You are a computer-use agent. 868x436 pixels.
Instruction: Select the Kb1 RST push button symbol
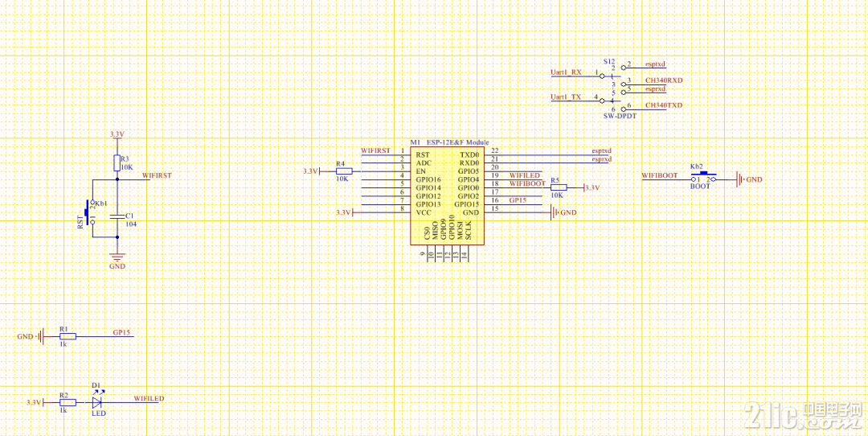[88, 212]
